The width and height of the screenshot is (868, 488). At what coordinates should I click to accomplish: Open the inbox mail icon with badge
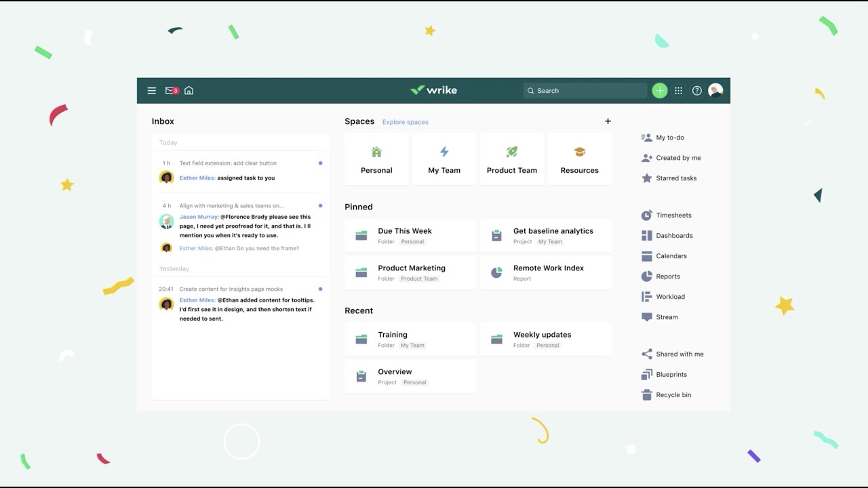coord(172,90)
